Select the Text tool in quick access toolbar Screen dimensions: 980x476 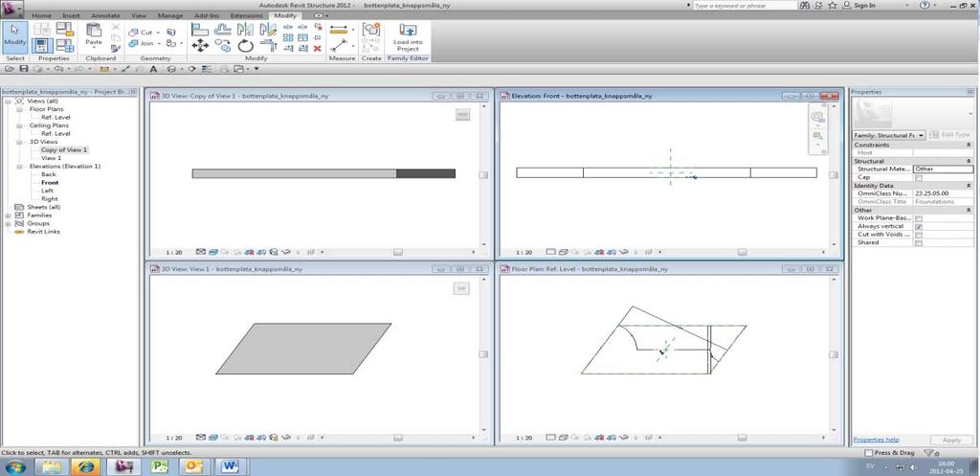click(153, 69)
